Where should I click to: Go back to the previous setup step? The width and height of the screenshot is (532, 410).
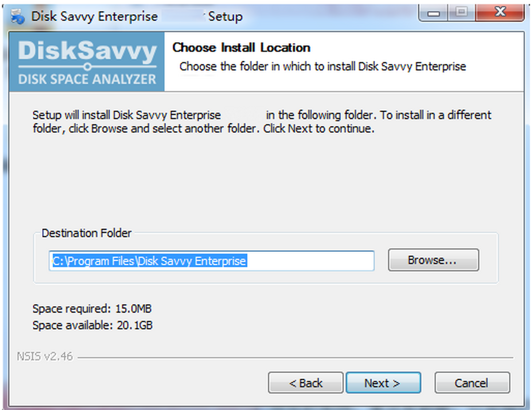pos(305,382)
